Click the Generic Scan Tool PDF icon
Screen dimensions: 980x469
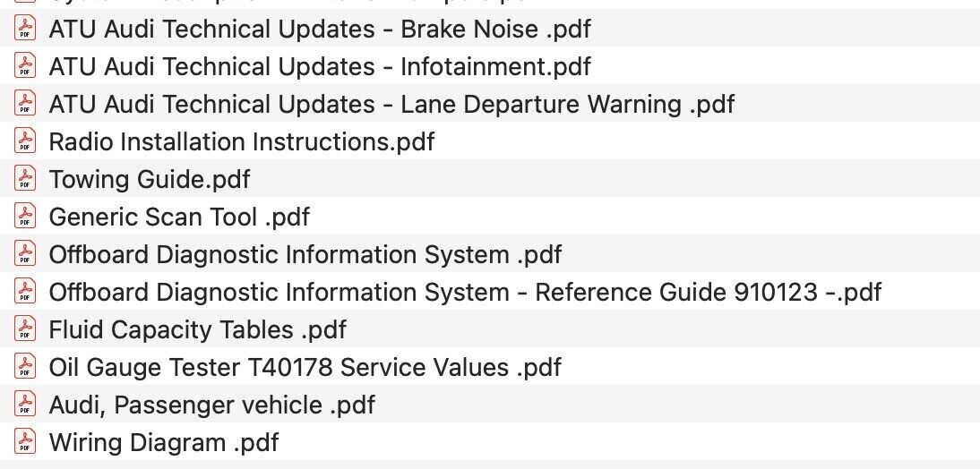[x=26, y=217]
